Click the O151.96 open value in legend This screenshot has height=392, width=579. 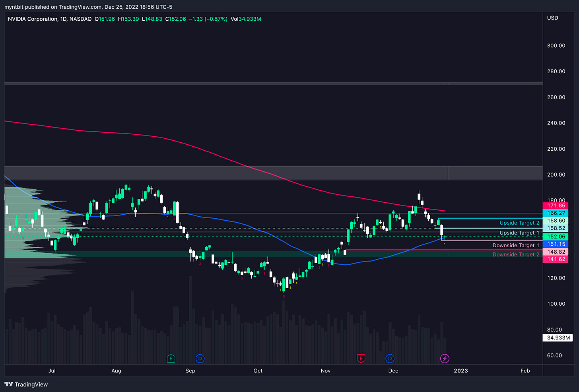tap(105, 19)
